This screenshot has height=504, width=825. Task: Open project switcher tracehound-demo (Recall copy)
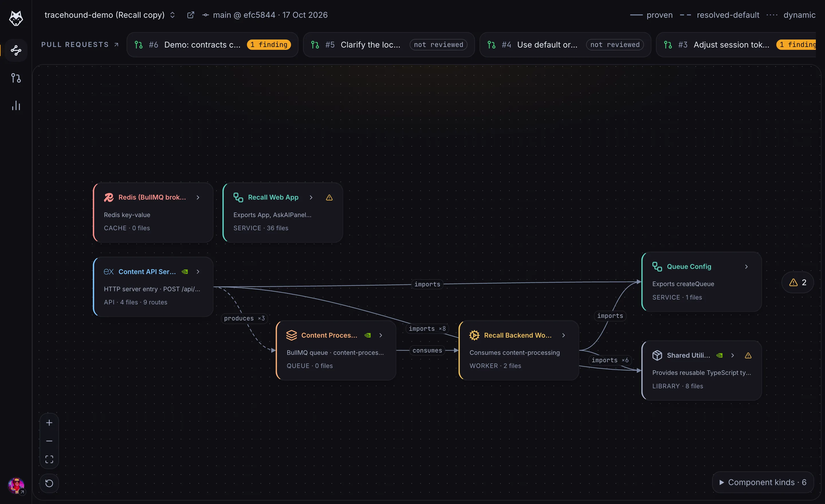109,15
